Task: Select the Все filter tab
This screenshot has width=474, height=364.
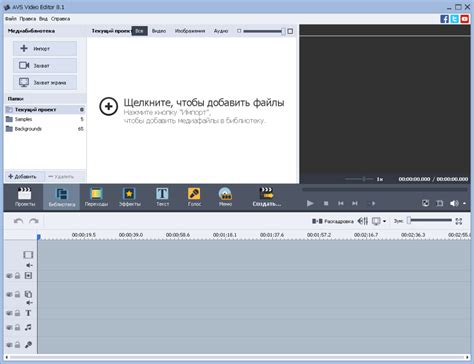Action: pyautogui.click(x=140, y=31)
